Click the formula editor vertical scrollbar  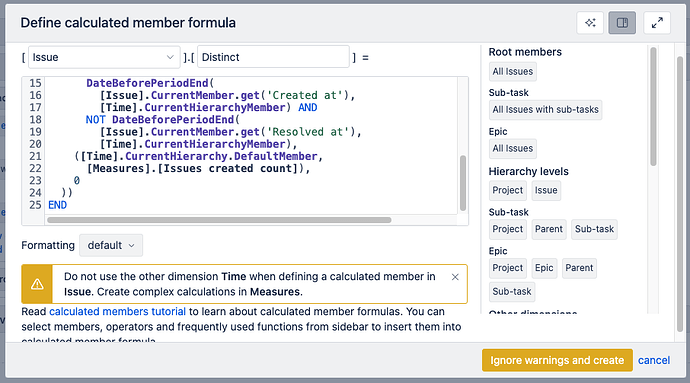click(462, 183)
